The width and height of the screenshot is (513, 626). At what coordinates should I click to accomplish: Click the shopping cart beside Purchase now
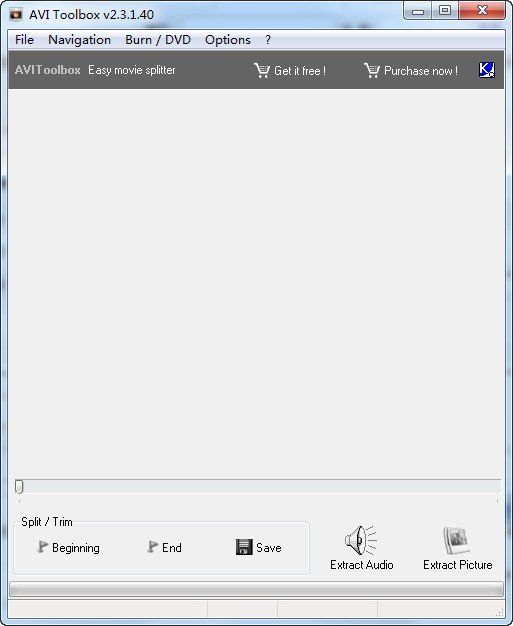pos(372,70)
